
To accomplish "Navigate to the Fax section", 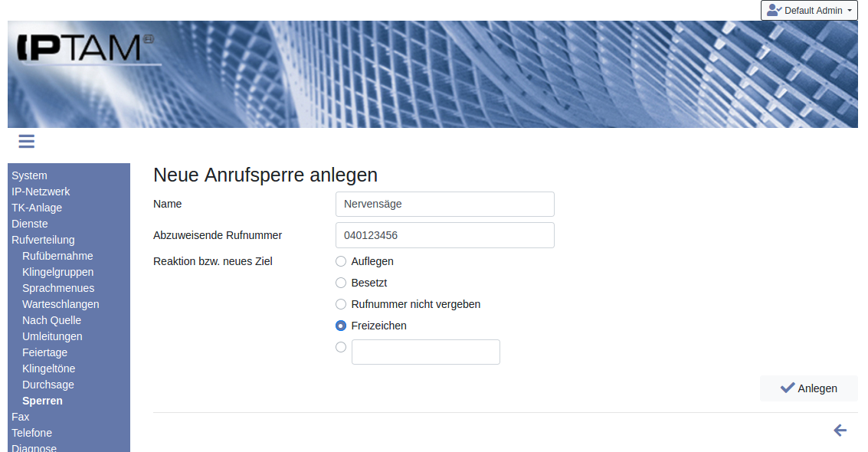I will pyautogui.click(x=20, y=417).
